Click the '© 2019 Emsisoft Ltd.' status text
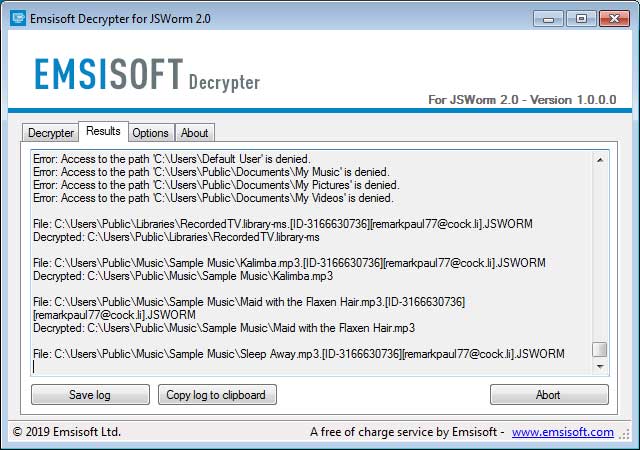This screenshot has height=450, width=640. pyautogui.click(x=67, y=432)
